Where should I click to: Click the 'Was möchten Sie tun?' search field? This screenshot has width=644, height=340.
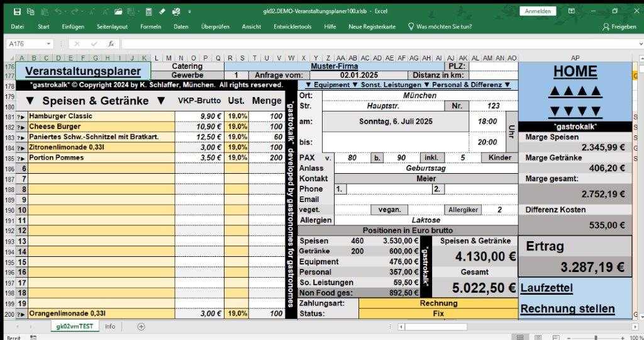443,26
